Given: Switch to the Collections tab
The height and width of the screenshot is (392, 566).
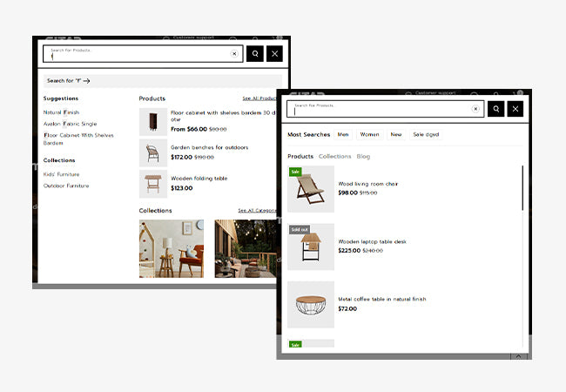Looking at the screenshot, I should tap(334, 156).
